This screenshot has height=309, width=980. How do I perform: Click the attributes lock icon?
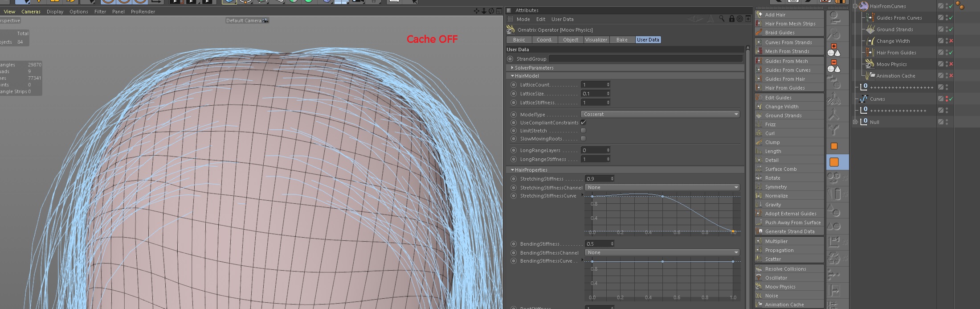[x=731, y=19]
